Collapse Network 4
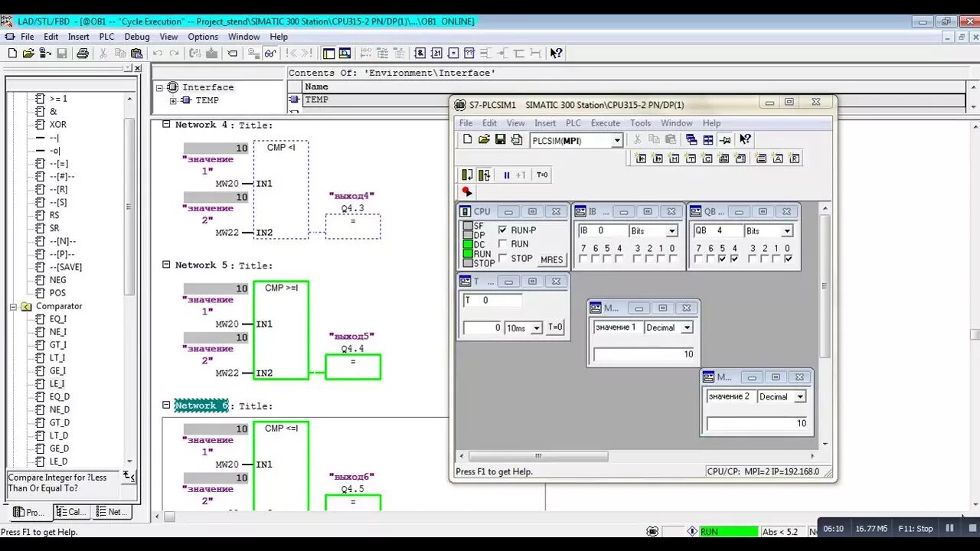Viewport: 980px width, 551px height. tap(166, 124)
